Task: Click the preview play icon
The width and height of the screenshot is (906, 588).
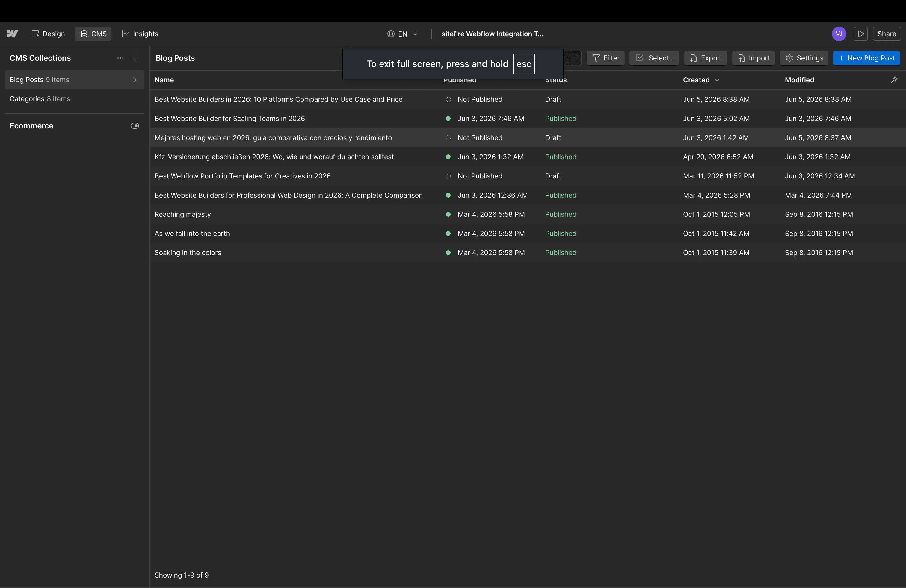Action: coord(861,34)
